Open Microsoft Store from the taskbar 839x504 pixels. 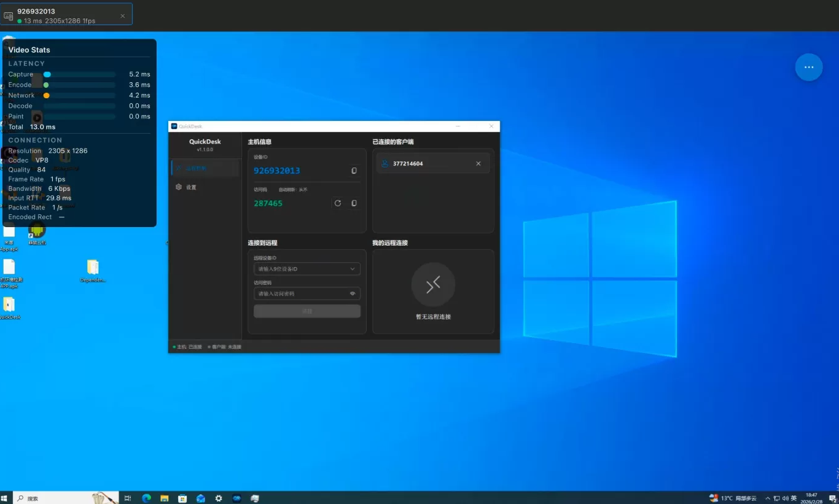[182, 498]
